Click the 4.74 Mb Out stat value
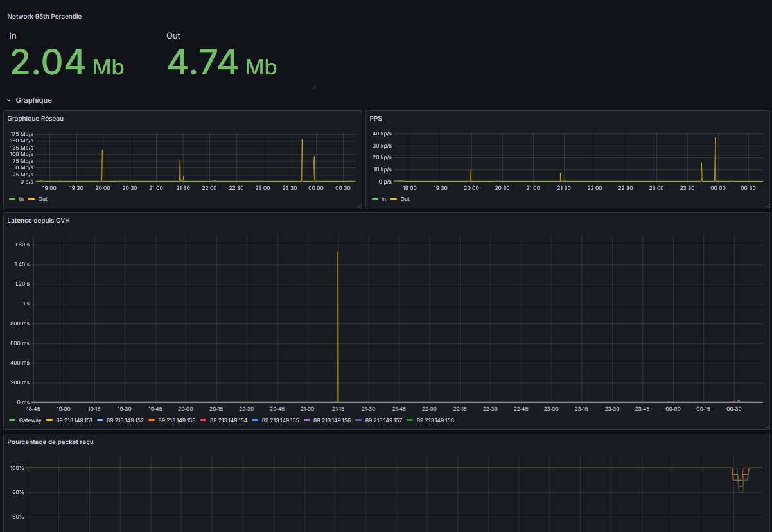Screen dimensions: 772x532 point(222,63)
